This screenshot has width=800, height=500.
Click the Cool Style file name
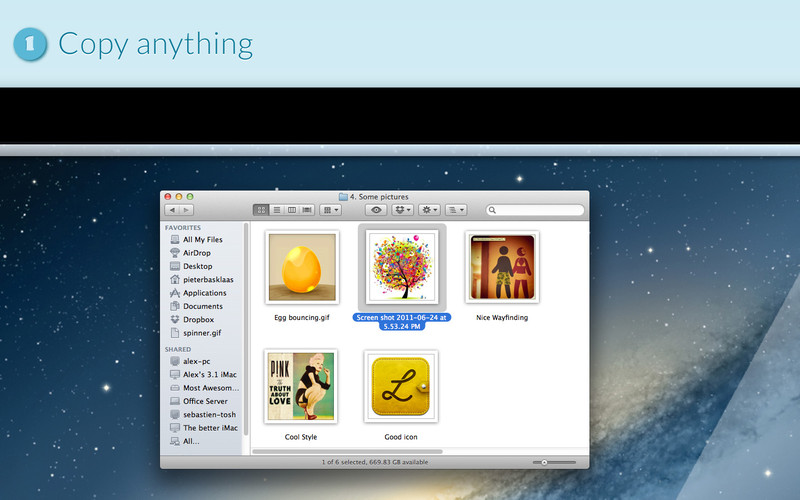click(x=301, y=437)
